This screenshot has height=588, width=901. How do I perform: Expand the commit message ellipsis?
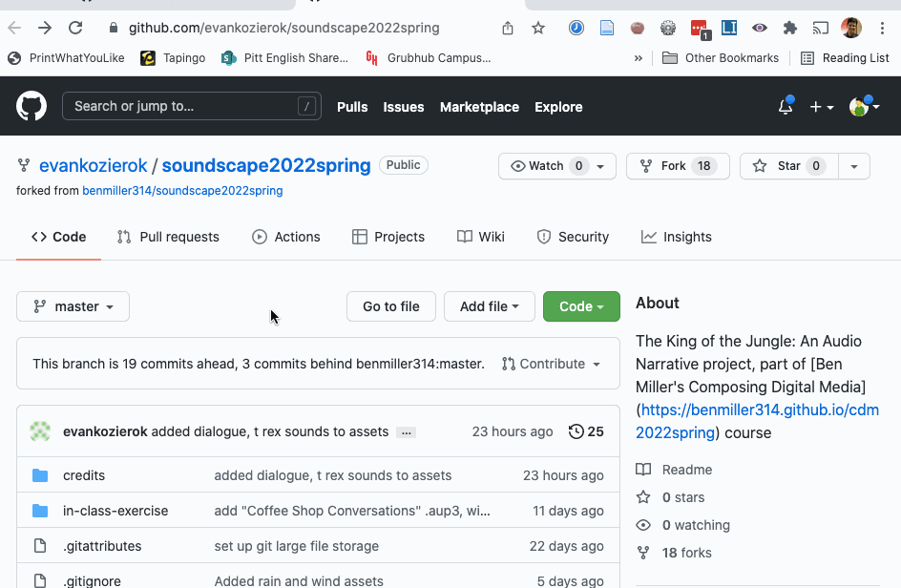pos(406,432)
